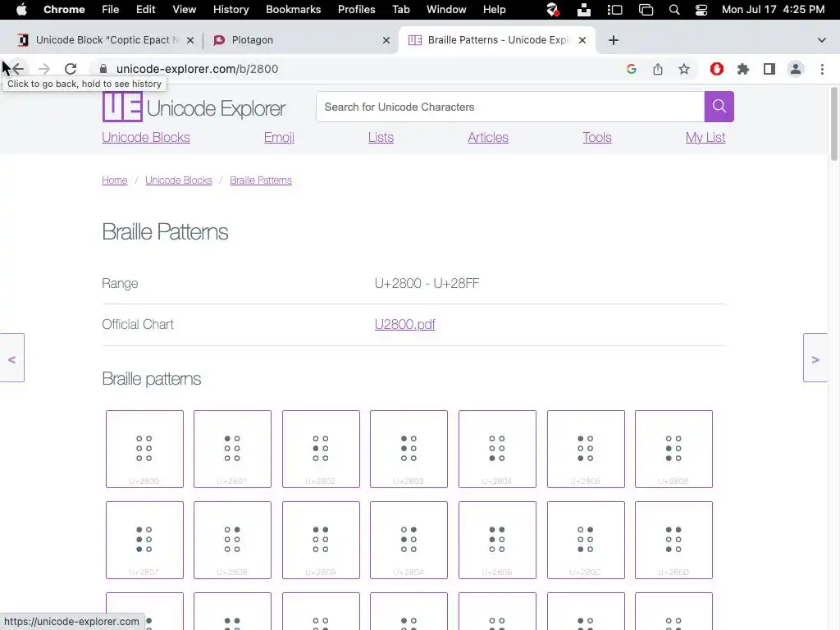Click the Google icon in the address bar
The height and width of the screenshot is (630, 840).
coord(631,69)
